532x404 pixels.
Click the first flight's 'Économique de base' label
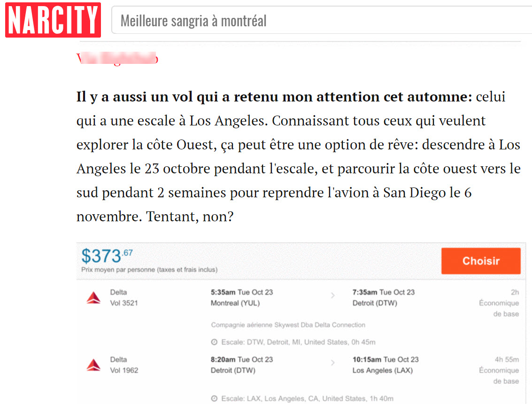499,308
